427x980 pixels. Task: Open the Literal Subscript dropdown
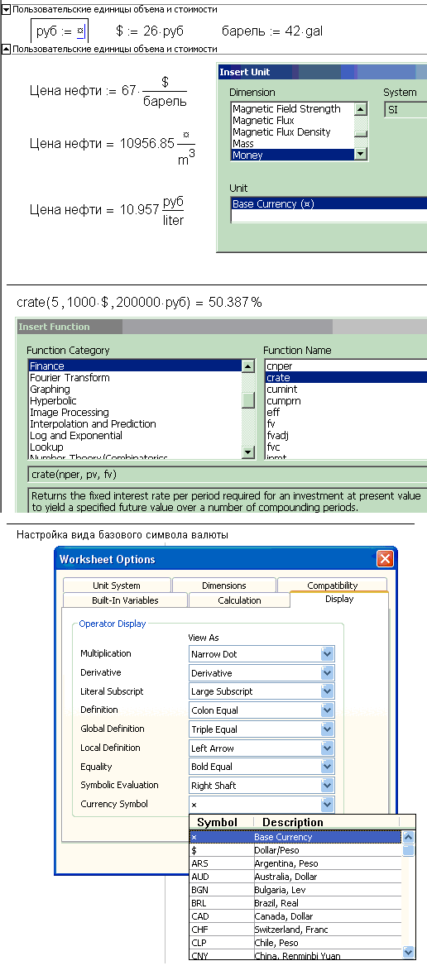pyautogui.click(x=328, y=692)
